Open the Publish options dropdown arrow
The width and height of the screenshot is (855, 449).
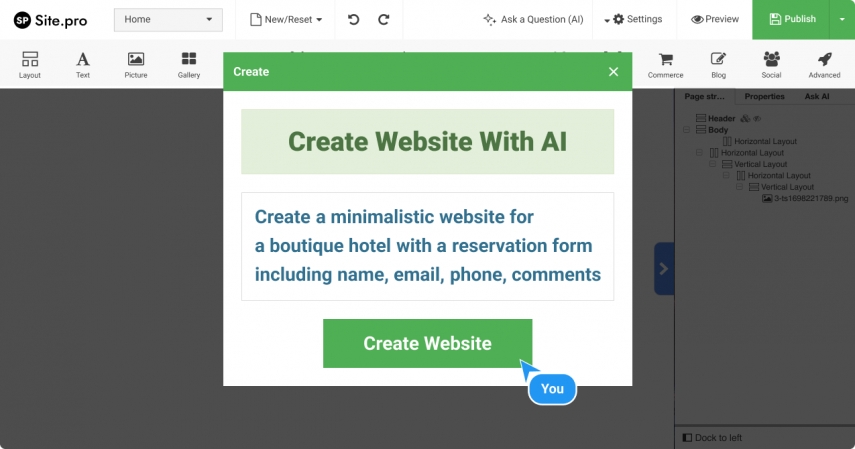(x=842, y=20)
